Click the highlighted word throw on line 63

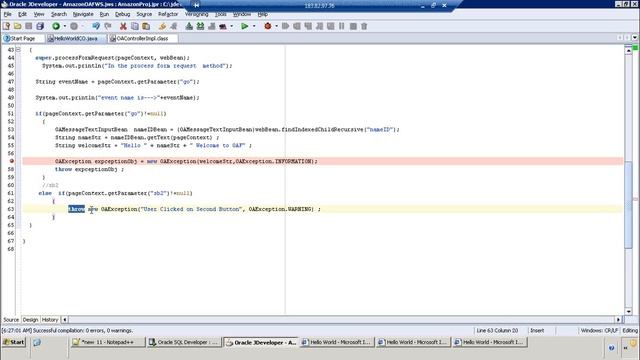76,209
